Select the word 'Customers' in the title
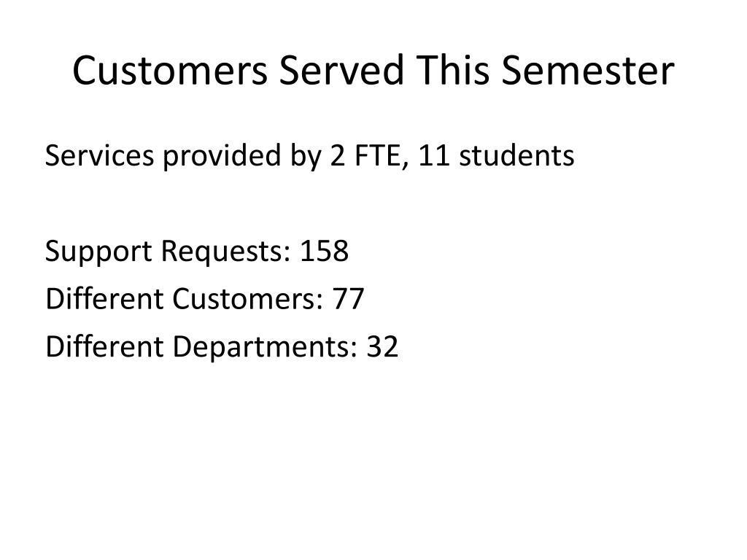Screen dimensions: 747x560 coord(170,71)
